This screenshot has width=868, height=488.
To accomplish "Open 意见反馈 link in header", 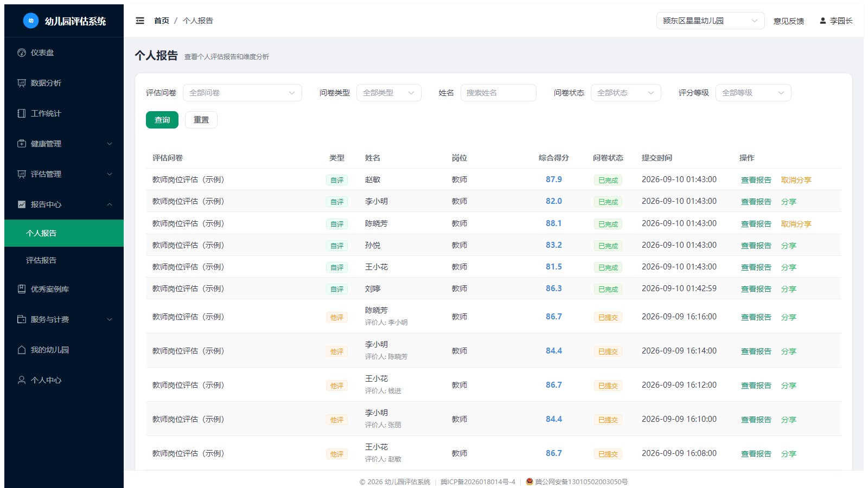I will click(x=789, y=21).
